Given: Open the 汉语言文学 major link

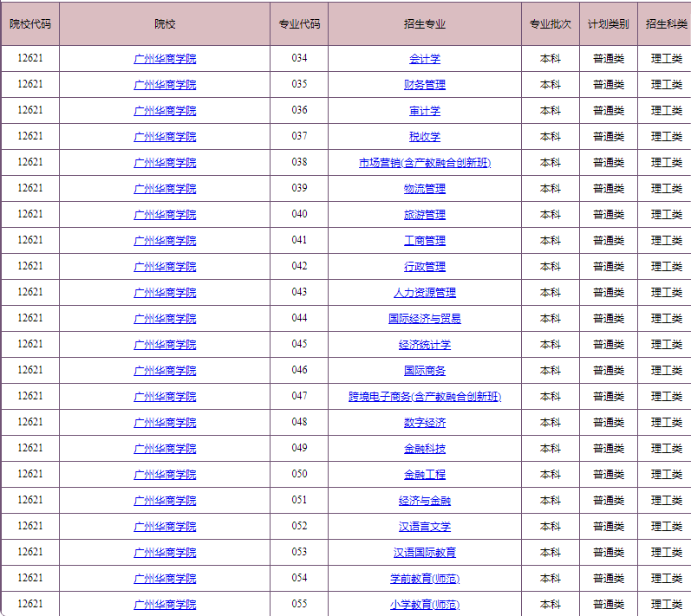Looking at the screenshot, I should tap(424, 526).
